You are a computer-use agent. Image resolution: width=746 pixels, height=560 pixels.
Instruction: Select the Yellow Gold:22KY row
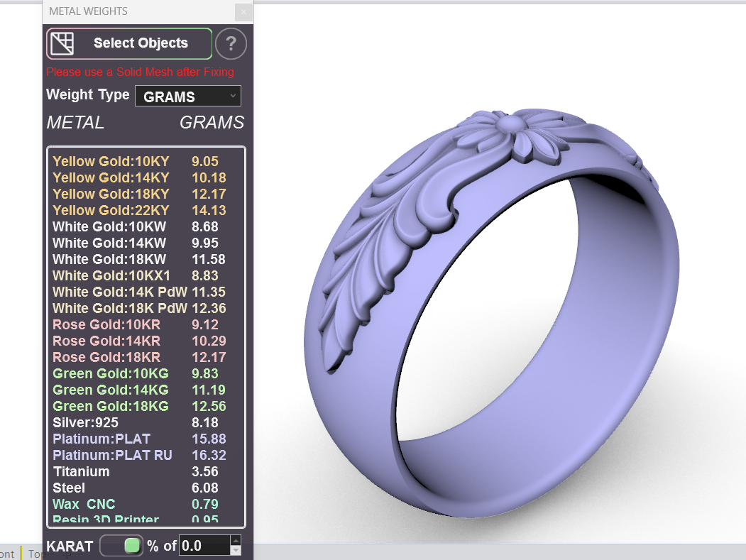click(146, 210)
